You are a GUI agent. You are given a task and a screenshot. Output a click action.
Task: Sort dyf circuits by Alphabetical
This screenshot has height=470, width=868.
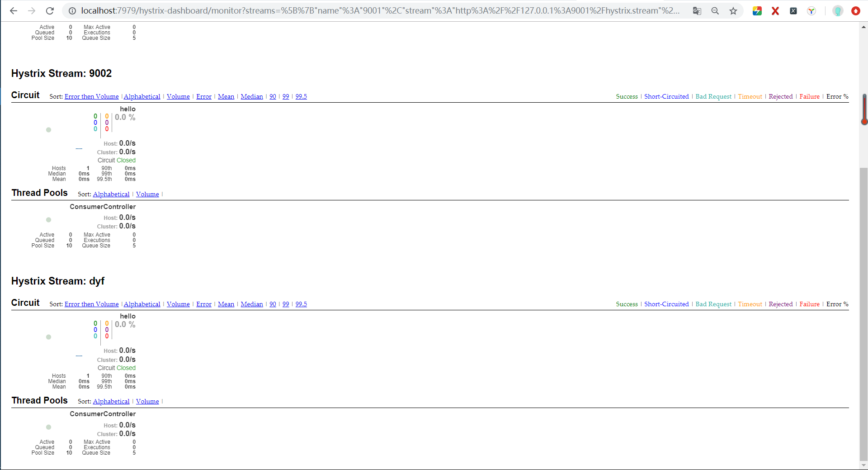click(x=142, y=304)
